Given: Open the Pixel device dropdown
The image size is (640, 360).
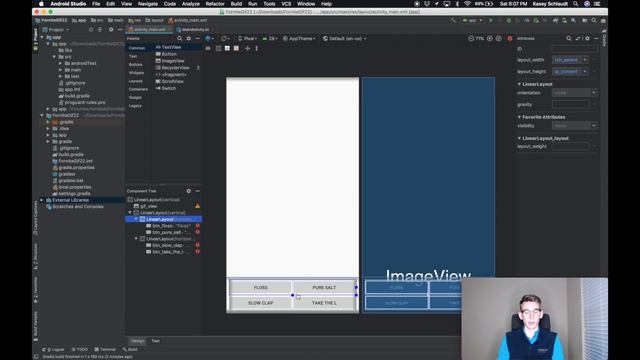Looking at the screenshot, I should tap(247, 38).
